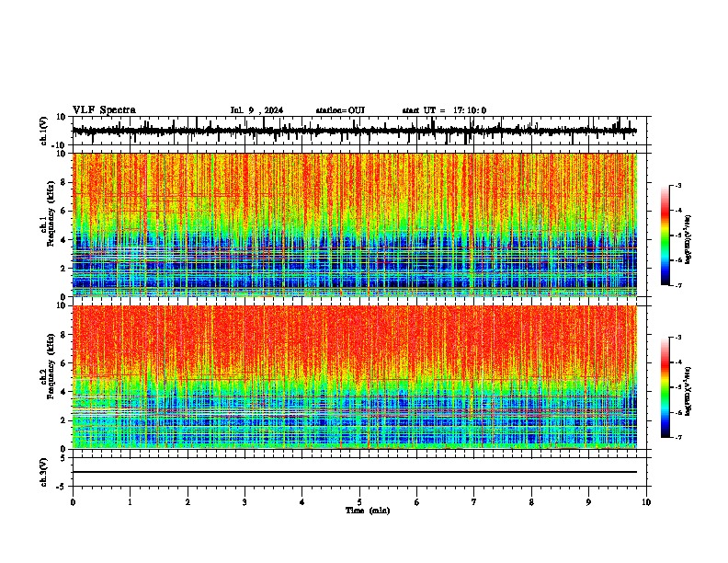
Task: Click the ch.1 voltage waveform trace panel
Action: (358, 131)
